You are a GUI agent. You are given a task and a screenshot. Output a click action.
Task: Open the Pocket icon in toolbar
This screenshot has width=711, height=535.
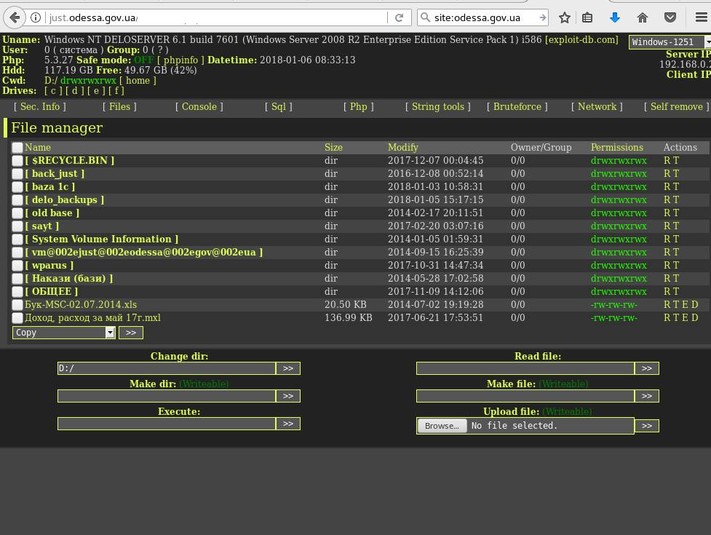[x=670, y=18]
